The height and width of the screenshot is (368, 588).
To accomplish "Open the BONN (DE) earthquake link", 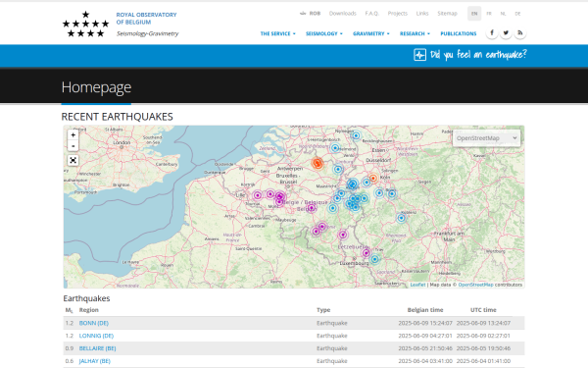I will [x=94, y=323].
